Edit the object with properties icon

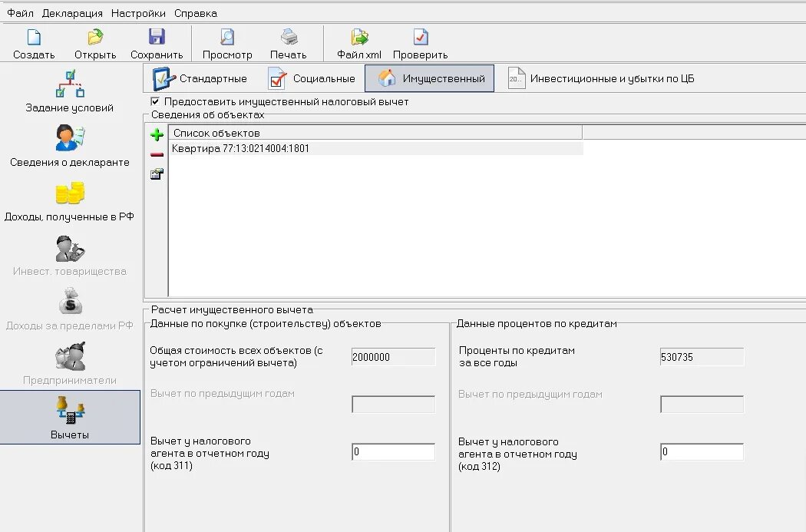coord(157,174)
